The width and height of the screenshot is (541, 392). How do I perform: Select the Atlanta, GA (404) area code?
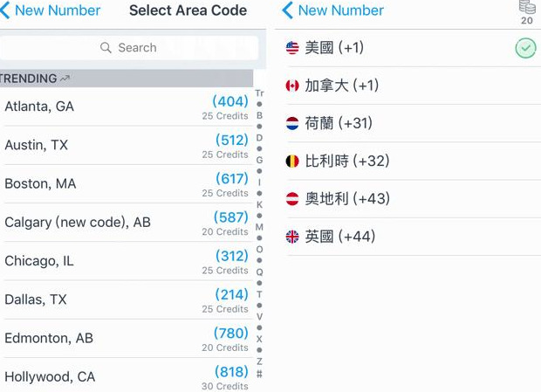point(127,107)
